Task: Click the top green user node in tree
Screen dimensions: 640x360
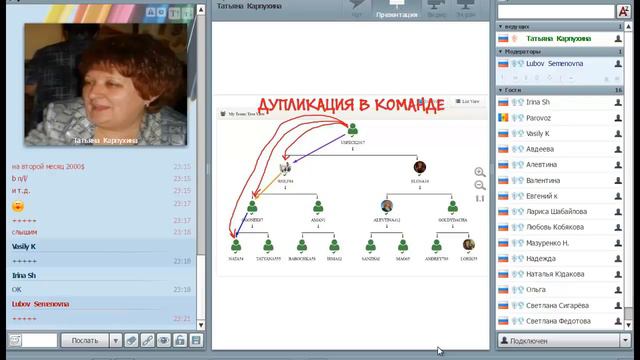Action: pyautogui.click(x=353, y=130)
